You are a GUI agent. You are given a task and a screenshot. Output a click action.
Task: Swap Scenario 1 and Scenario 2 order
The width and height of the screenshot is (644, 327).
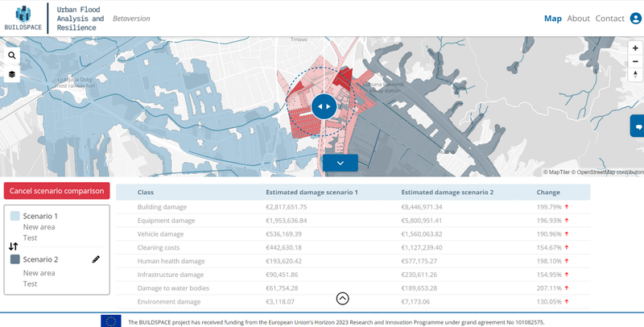pyautogui.click(x=13, y=246)
